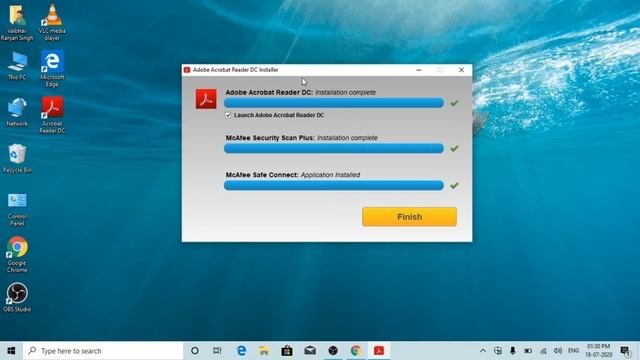Screen dimensions: 640x360
Task: Click green checkmark beside McAfee Security Scan Plus
Action: click(x=454, y=149)
